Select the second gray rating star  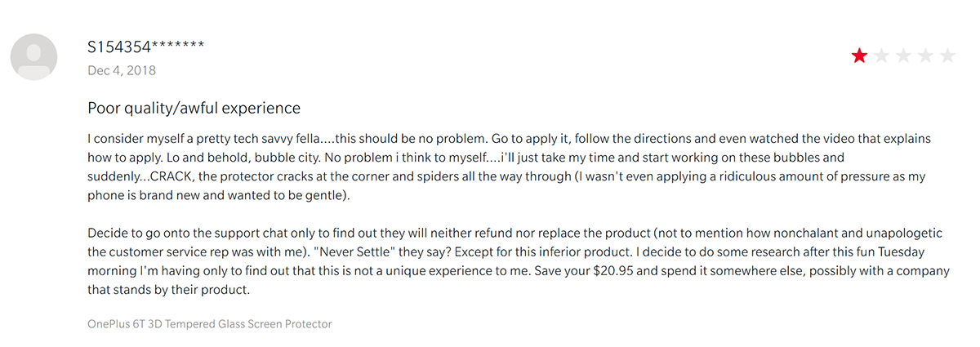[x=881, y=56]
